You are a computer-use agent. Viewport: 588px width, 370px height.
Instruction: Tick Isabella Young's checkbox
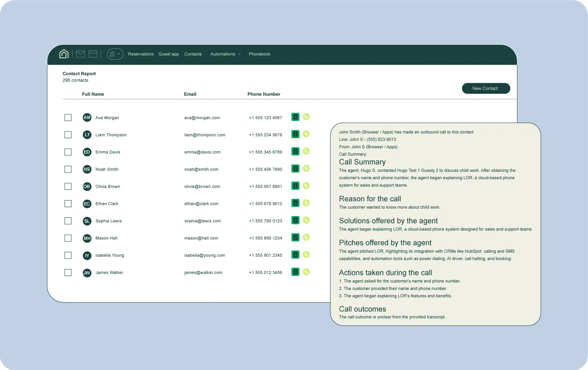[68, 255]
